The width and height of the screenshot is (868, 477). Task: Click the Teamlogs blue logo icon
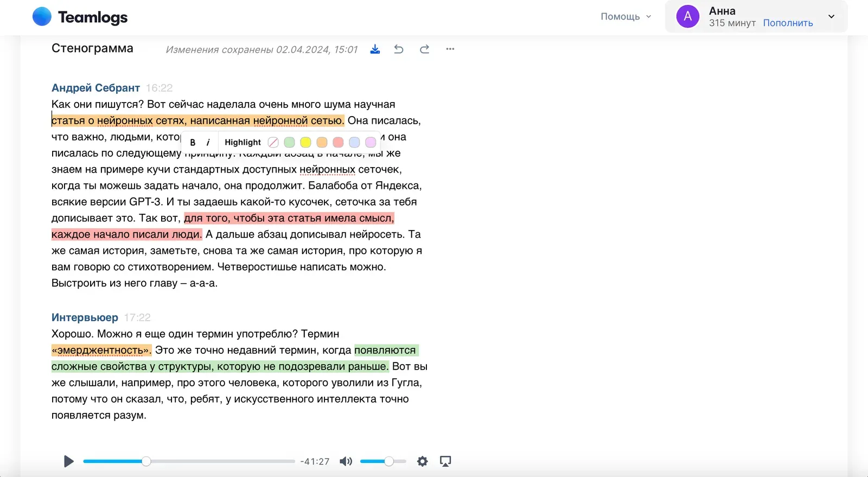click(x=42, y=17)
